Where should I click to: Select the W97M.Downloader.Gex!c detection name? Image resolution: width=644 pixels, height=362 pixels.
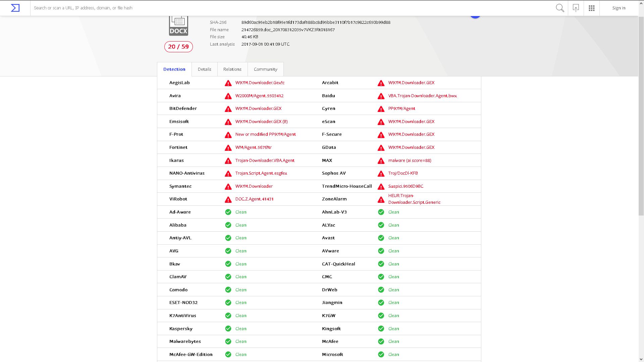[x=260, y=83]
